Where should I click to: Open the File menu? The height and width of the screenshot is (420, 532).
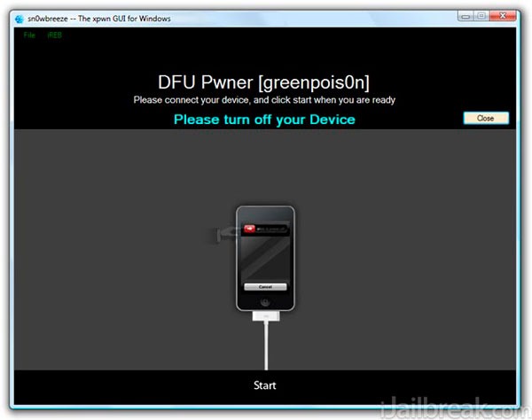(x=29, y=35)
